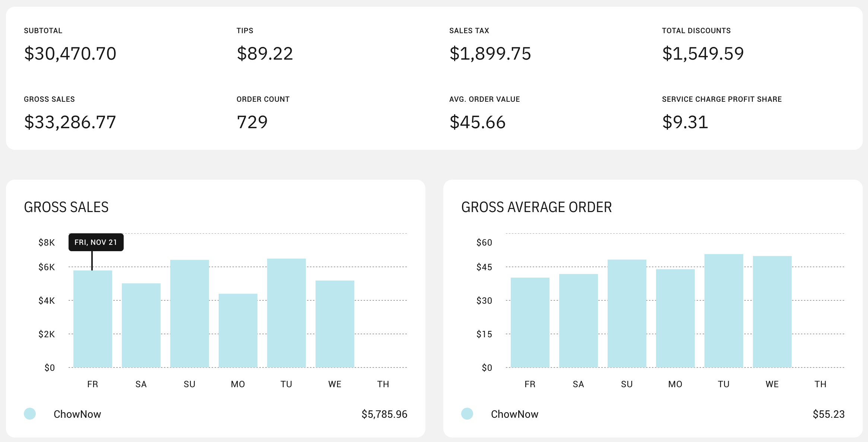The image size is (868, 442).
Task: Click ChowNow legend dot under Gross Average Order
Action: 467,414
